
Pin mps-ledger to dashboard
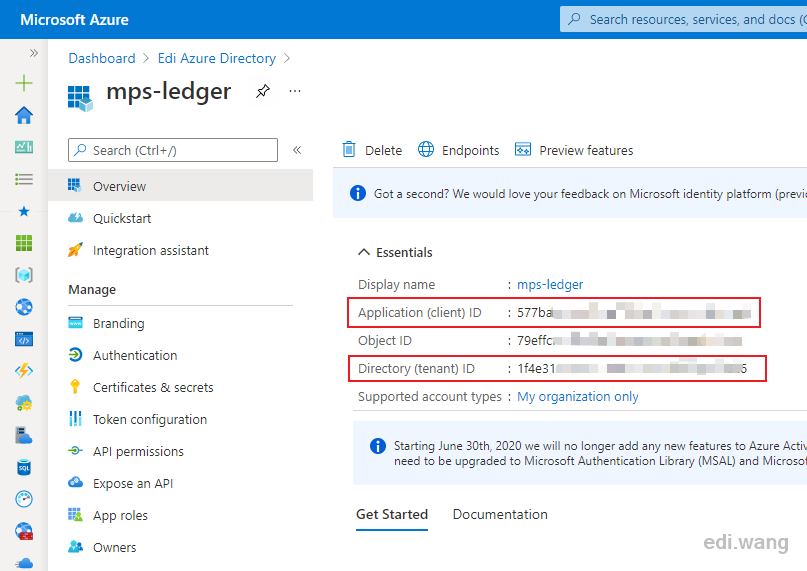[262, 91]
